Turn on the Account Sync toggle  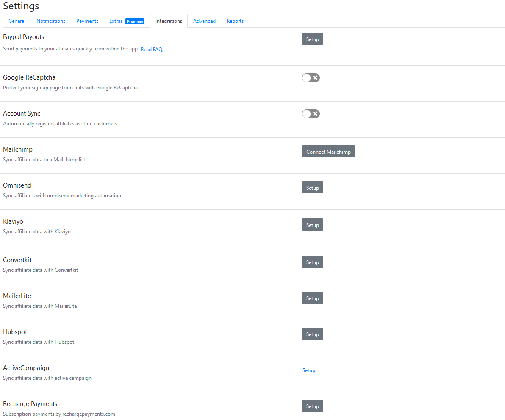[x=311, y=113]
